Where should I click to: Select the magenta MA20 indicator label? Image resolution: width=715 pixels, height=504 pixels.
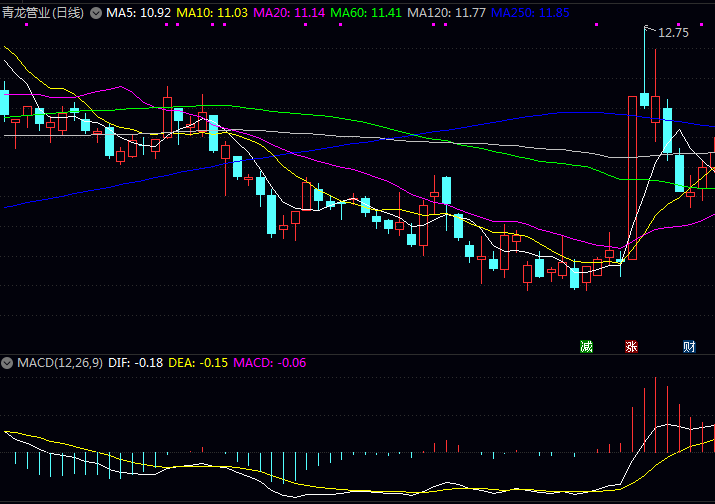pos(289,13)
